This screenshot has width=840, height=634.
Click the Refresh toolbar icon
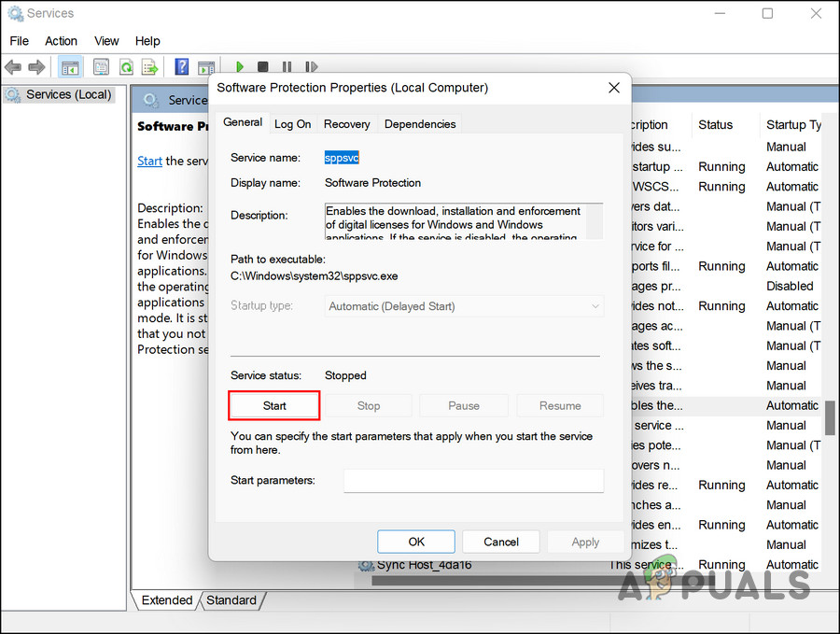[x=126, y=67]
